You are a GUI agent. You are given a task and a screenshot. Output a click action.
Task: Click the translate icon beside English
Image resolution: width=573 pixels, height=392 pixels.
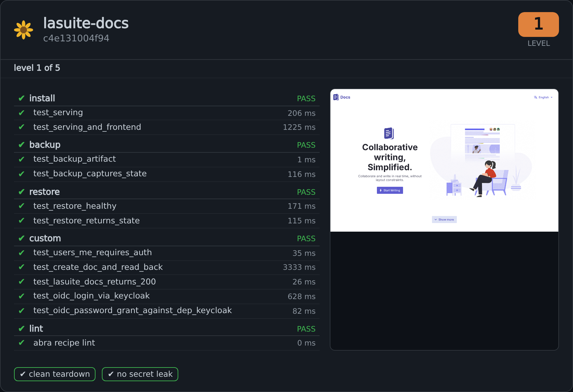click(x=535, y=97)
